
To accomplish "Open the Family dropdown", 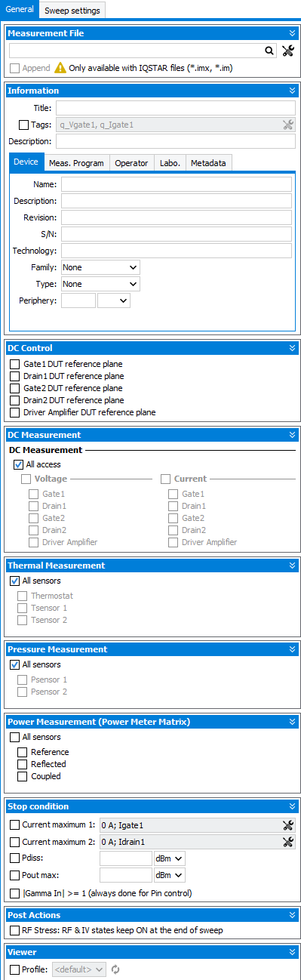I will click(x=100, y=267).
